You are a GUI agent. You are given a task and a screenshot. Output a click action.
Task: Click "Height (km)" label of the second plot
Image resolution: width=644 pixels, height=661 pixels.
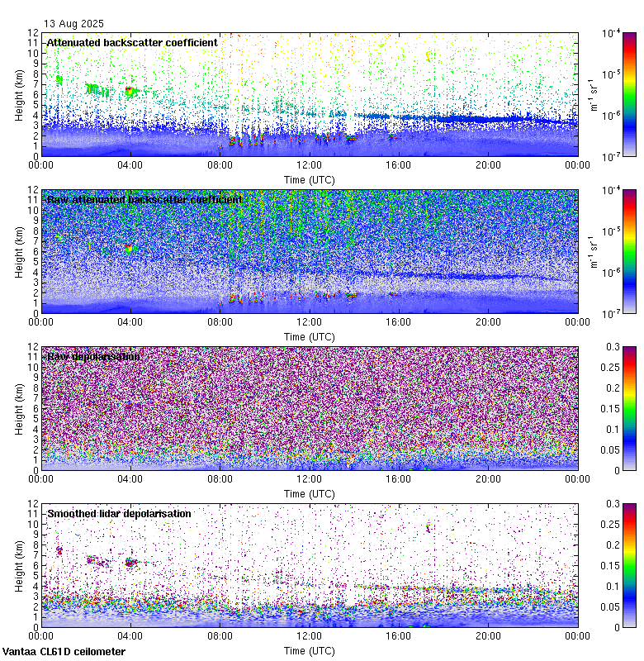point(19,251)
